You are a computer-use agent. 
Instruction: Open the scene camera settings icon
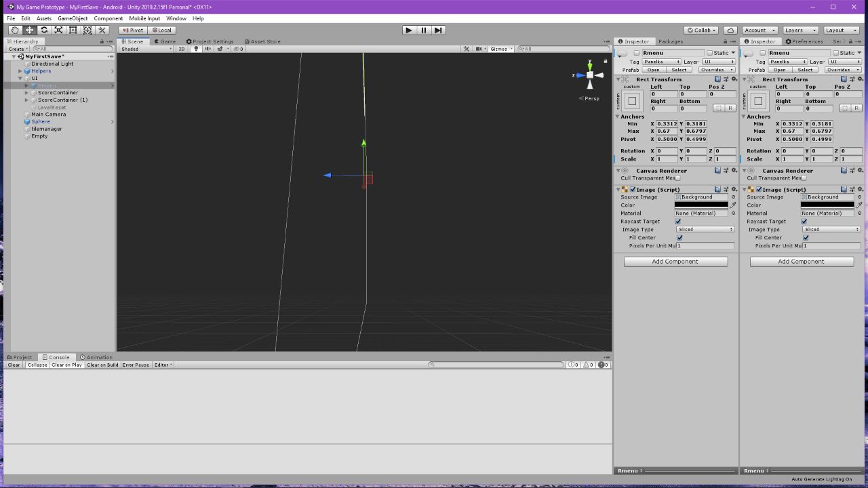(x=479, y=49)
